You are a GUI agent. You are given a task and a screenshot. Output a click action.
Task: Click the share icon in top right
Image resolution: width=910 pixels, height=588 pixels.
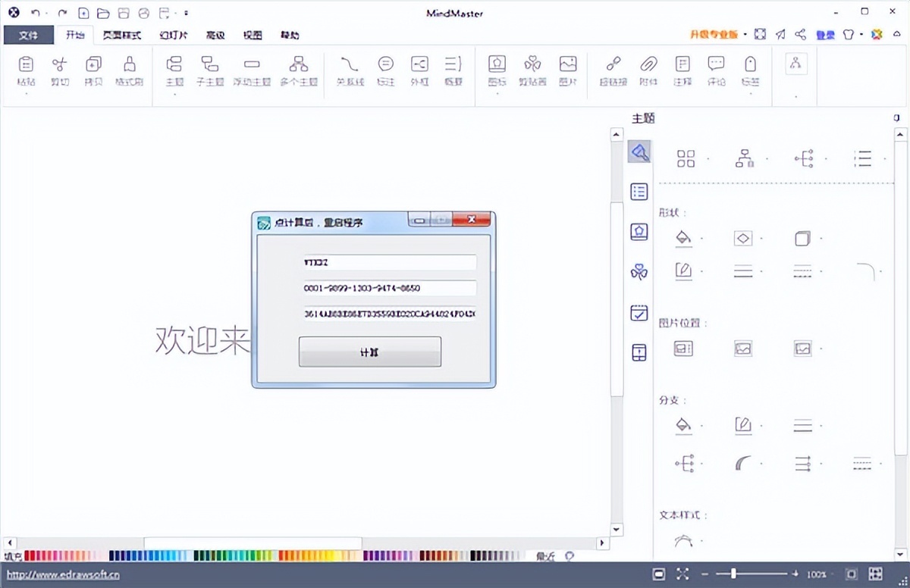[x=800, y=34]
